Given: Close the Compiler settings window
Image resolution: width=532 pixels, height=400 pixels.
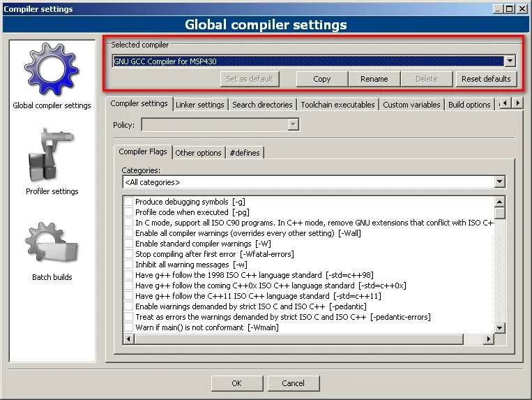Looking at the screenshot, I should click(522, 9).
